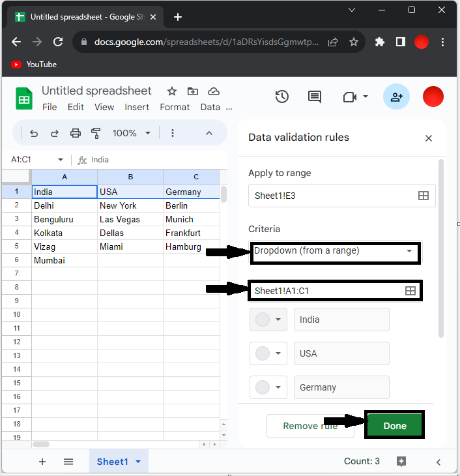Move spreadsheet to folder icon
Image resolution: width=460 pixels, height=476 pixels.
pos(193,91)
